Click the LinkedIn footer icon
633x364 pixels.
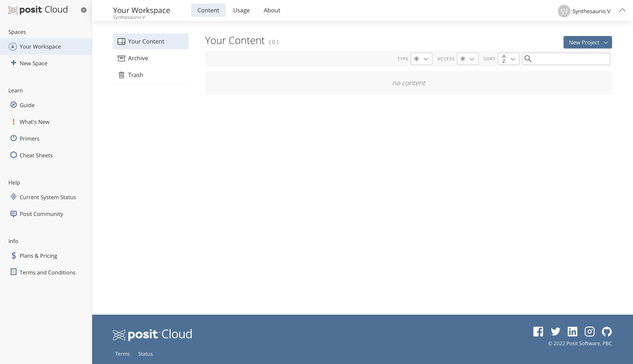pyautogui.click(x=572, y=332)
